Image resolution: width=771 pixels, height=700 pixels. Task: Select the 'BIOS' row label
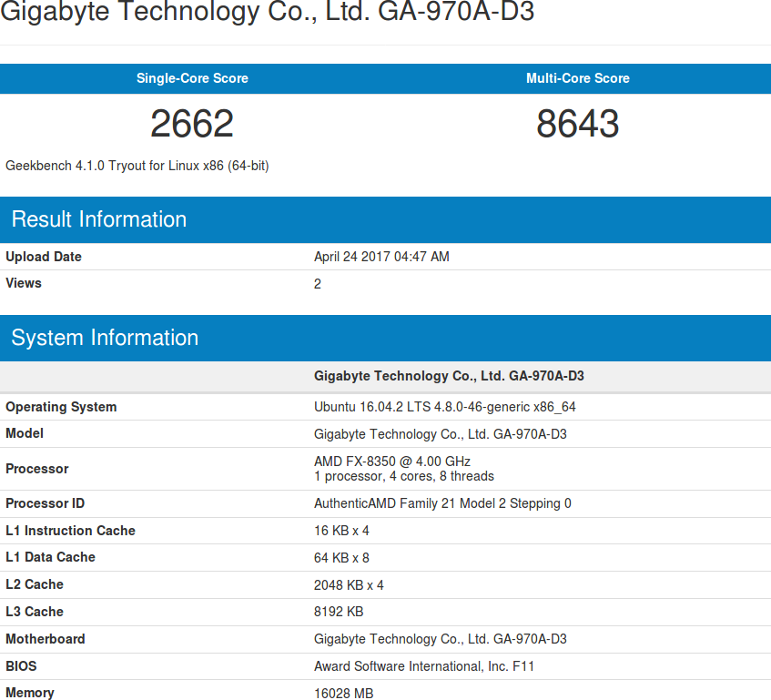point(21,666)
